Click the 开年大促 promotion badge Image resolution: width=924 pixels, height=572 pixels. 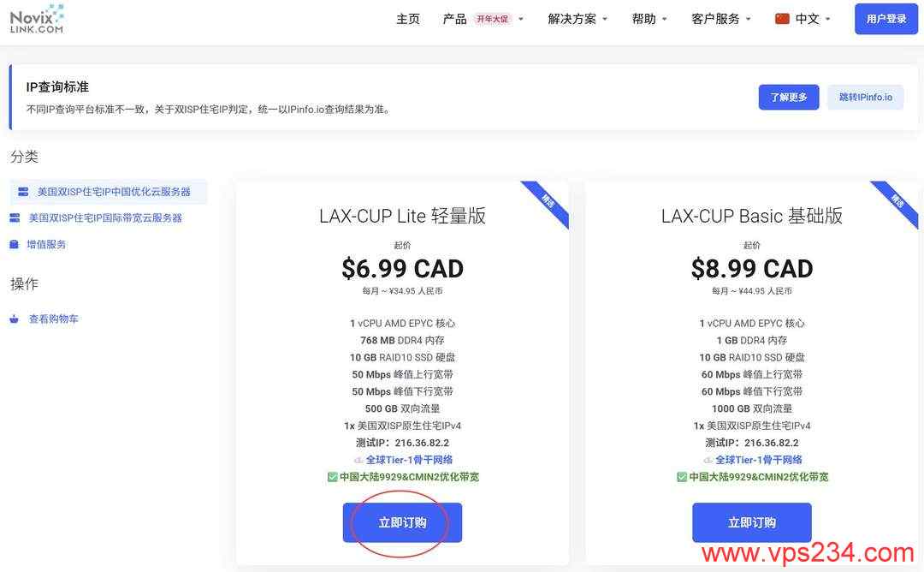point(492,19)
